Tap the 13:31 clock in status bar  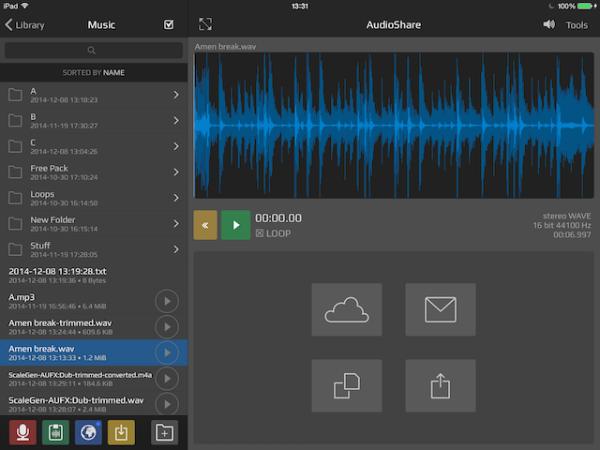pos(300,6)
